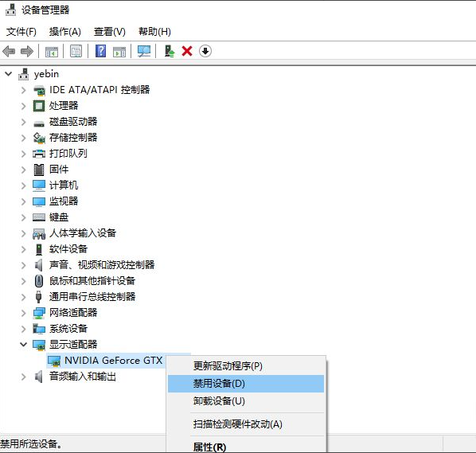Open the 操作(A) menu

tap(65, 32)
